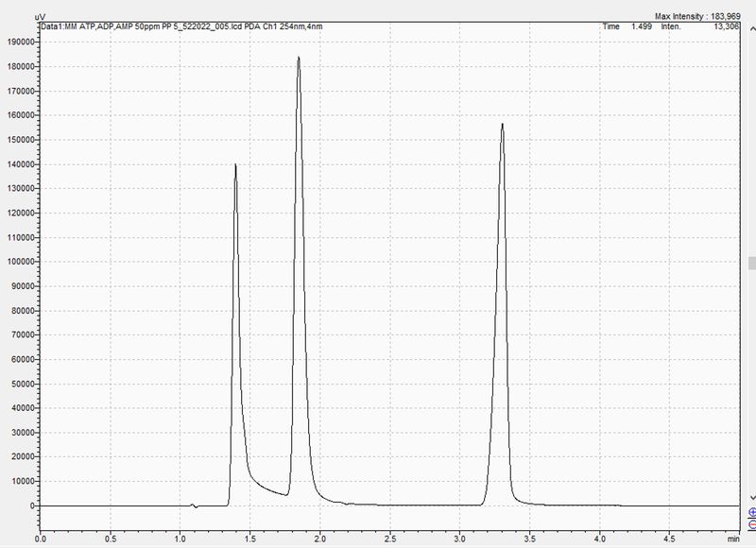Click the Time value 1.499
Image resolution: width=756 pixels, height=548 pixels.
point(642,26)
